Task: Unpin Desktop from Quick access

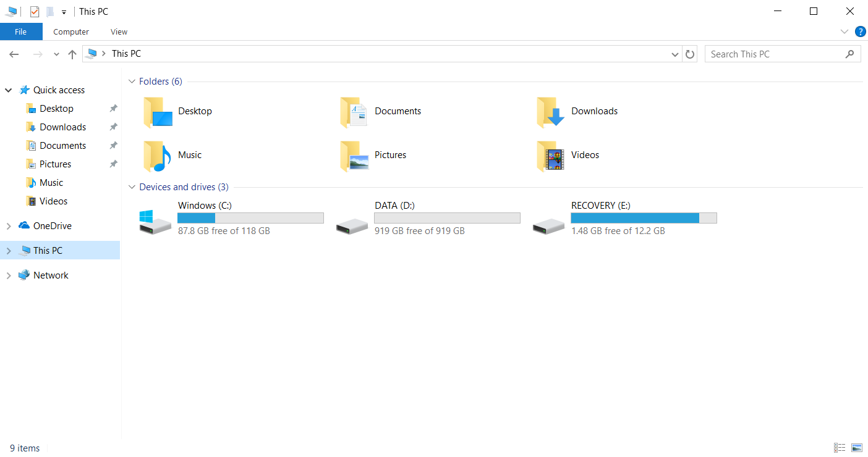Action: click(x=113, y=109)
